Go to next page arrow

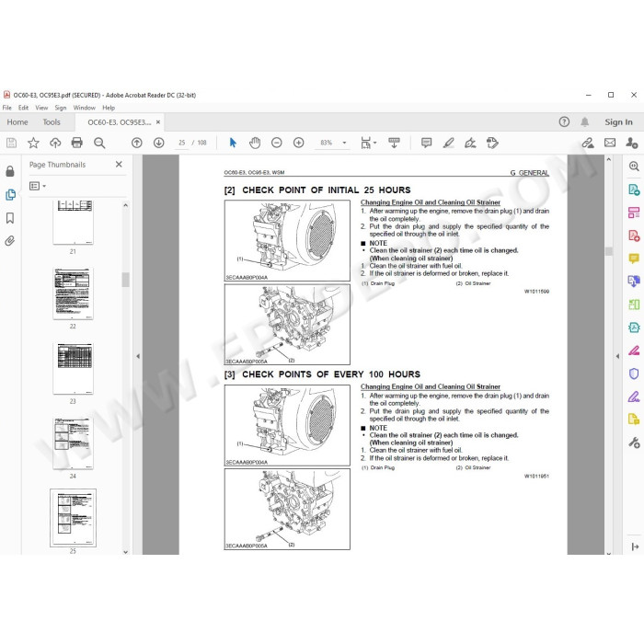158,143
